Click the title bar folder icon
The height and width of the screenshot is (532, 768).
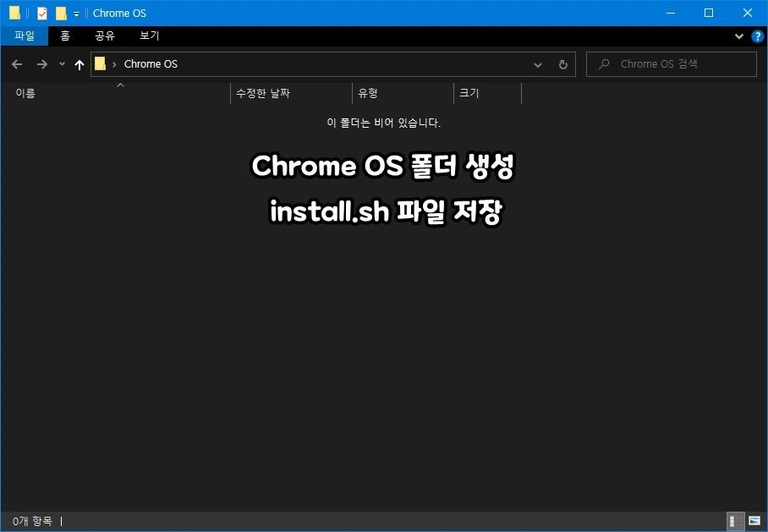pos(14,14)
